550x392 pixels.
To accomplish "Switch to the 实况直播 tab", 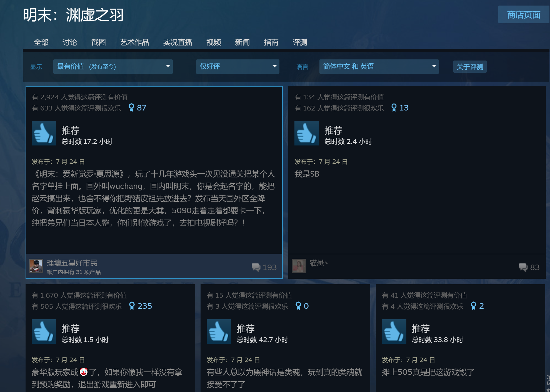I will point(178,42).
